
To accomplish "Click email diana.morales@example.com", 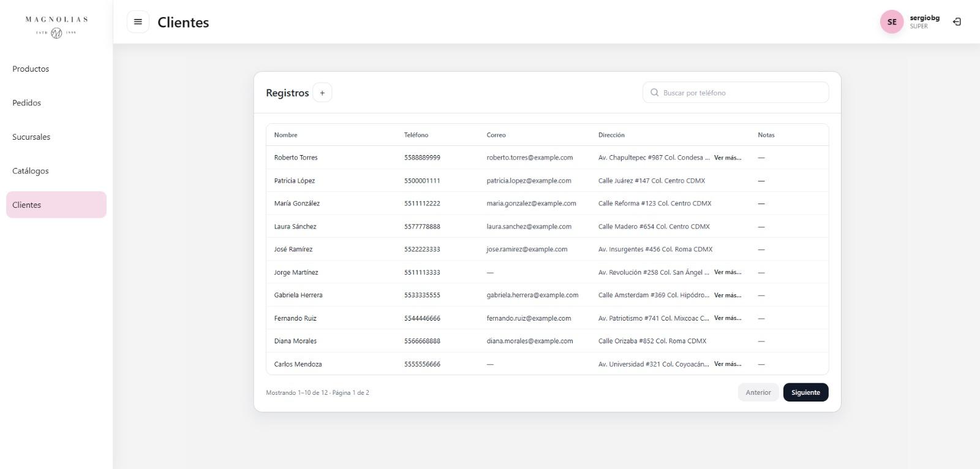I will pyautogui.click(x=530, y=341).
